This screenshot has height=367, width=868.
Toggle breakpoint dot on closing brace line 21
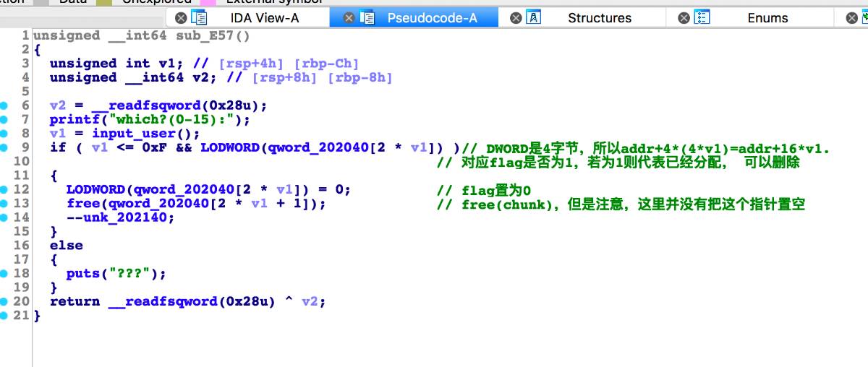4,316
